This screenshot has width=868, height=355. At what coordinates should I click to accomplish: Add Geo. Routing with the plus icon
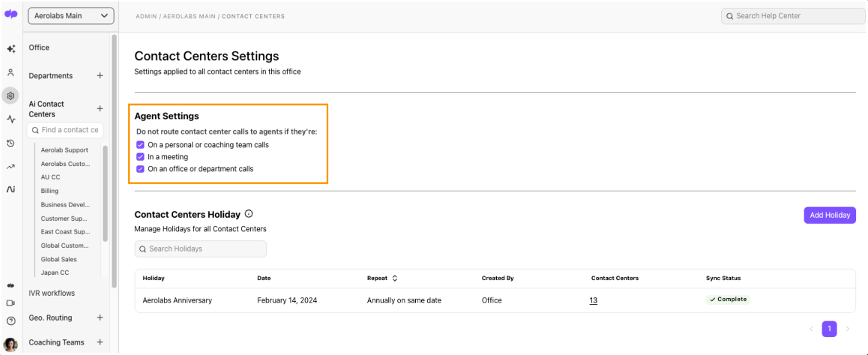(x=100, y=317)
